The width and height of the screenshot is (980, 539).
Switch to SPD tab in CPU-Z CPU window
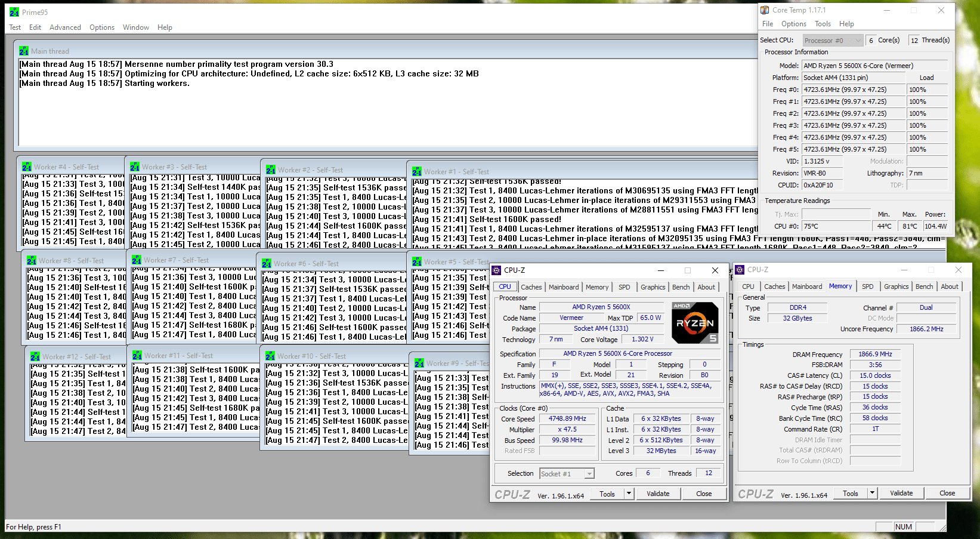pos(625,287)
